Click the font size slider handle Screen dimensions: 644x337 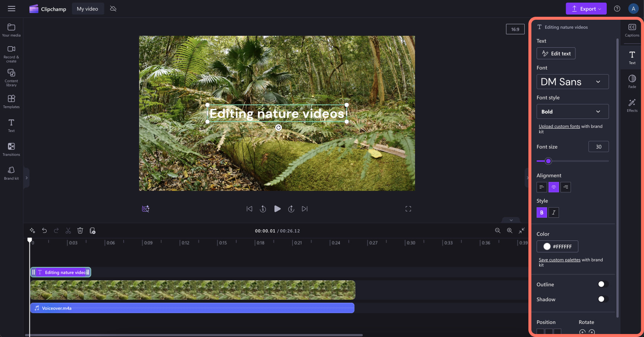[548, 161]
